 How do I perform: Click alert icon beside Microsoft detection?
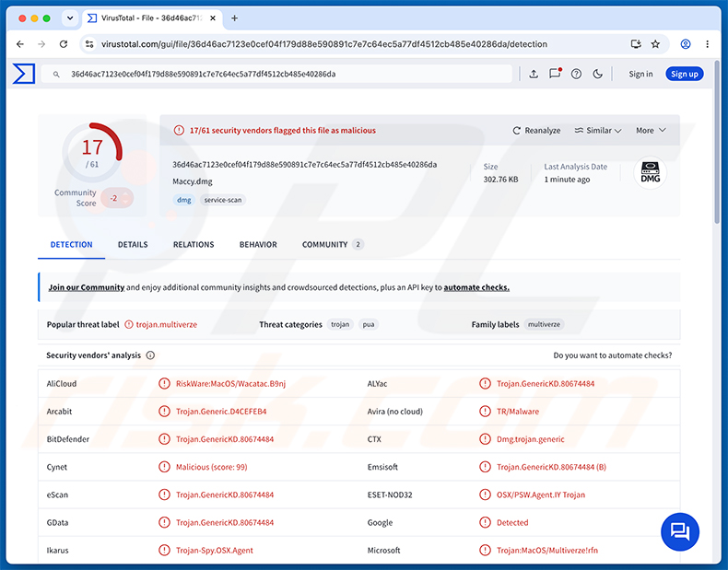pyautogui.click(x=485, y=550)
